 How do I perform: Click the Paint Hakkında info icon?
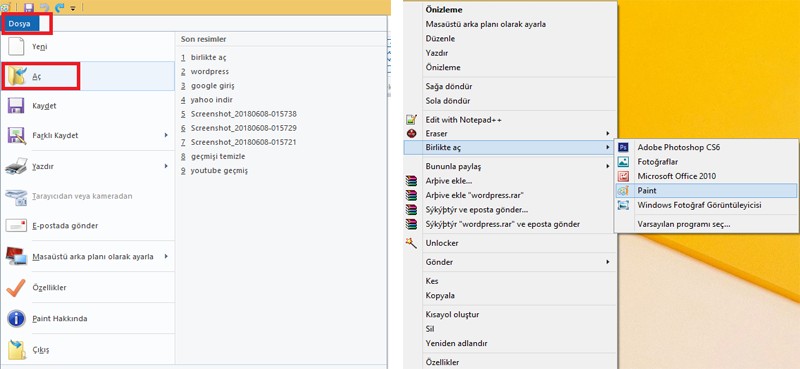pos(16,318)
